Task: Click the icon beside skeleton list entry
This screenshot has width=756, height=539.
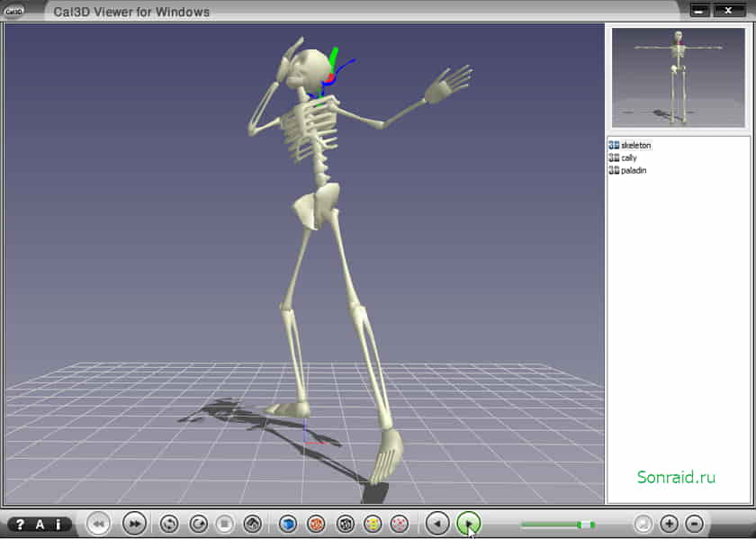Action: click(614, 145)
